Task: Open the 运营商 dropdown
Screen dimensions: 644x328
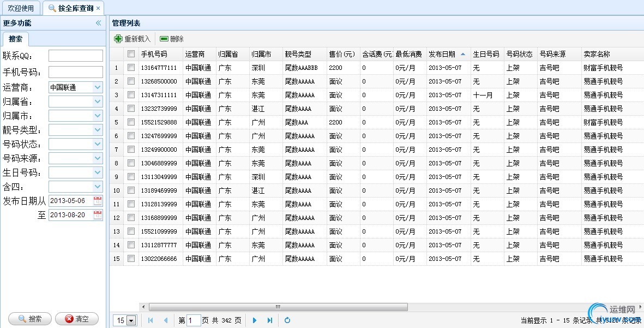Action: [x=98, y=87]
